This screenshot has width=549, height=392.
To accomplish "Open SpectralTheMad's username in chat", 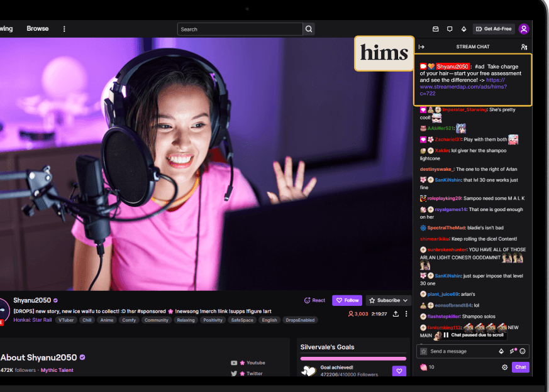I will 446,227.
